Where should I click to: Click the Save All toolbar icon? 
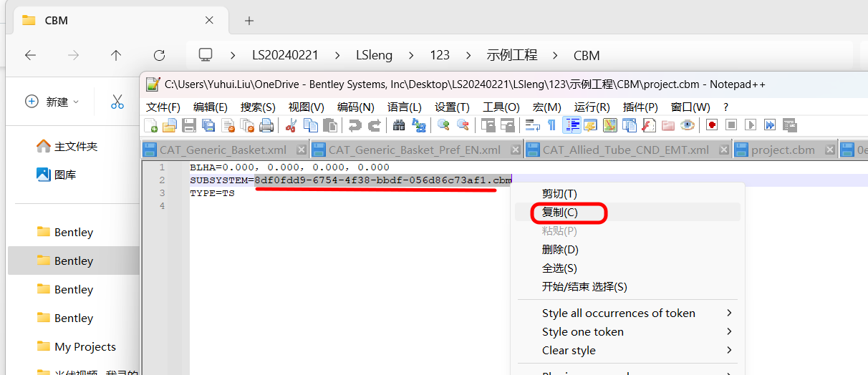click(208, 125)
